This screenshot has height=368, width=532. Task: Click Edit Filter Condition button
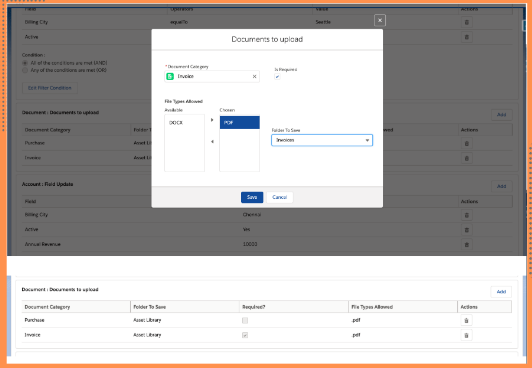pyautogui.click(x=50, y=88)
